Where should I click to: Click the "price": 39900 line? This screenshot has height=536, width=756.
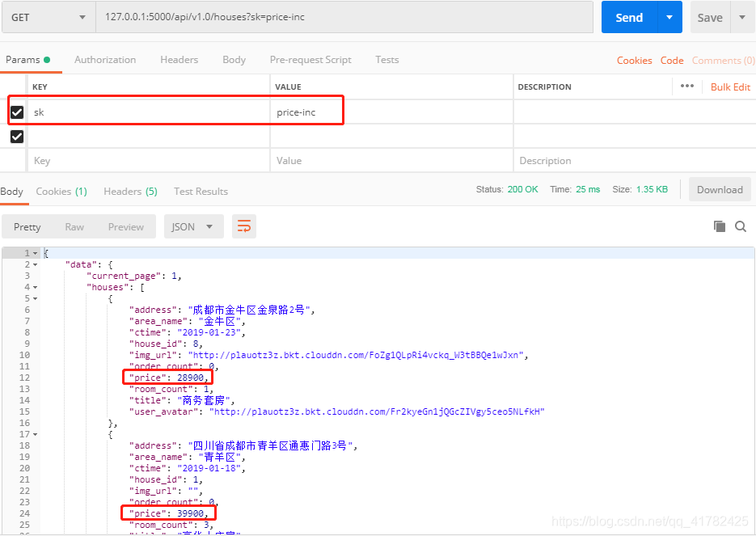tap(169, 513)
